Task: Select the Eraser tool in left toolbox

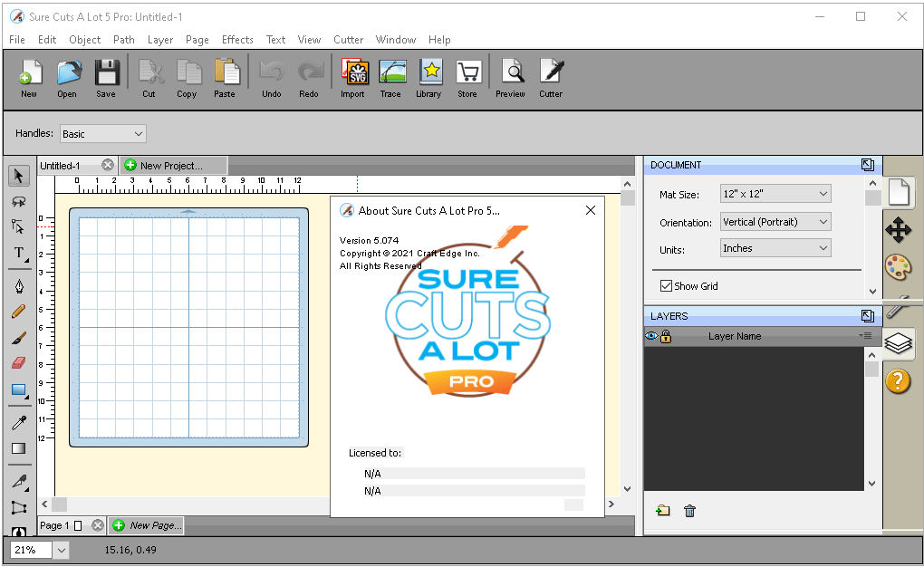Action: click(18, 362)
